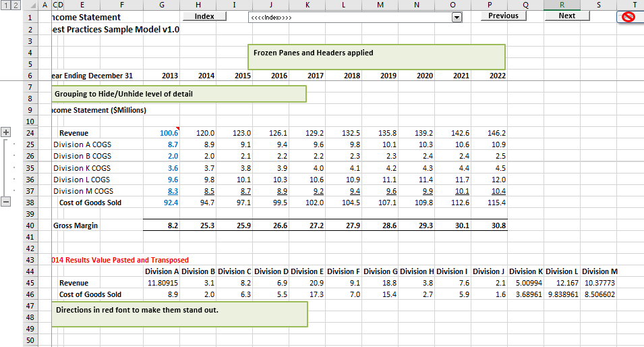Click the Grouping to Hide/Unhide note box
The width and height of the screenshot is (644, 347).
coord(179,94)
